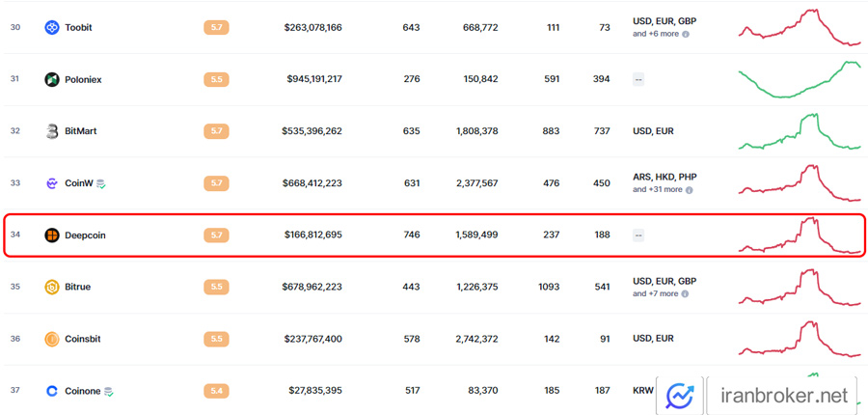868x415 pixels.
Task: Click Deepcoin's empty fiat '--' placeholder
Action: [638, 235]
